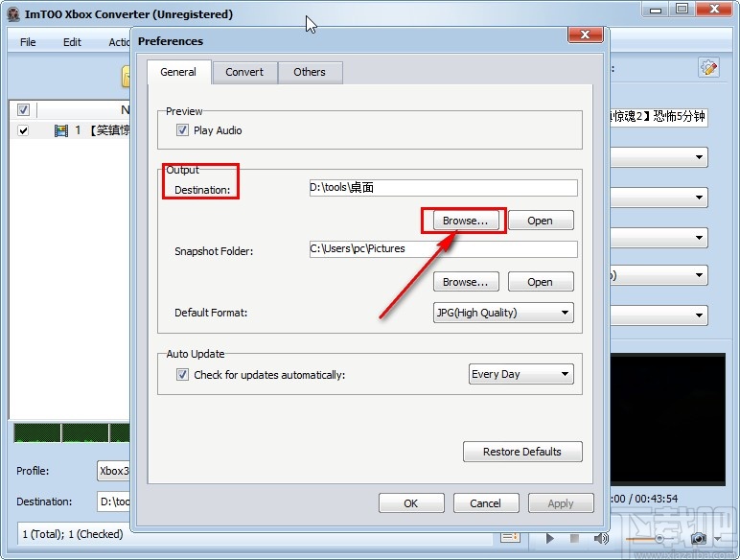
Task: Click the black video preview area
Action: pos(667,418)
